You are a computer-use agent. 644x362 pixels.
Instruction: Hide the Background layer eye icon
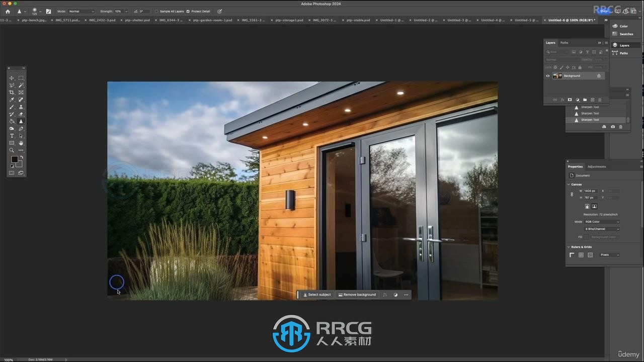[x=548, y=76]
